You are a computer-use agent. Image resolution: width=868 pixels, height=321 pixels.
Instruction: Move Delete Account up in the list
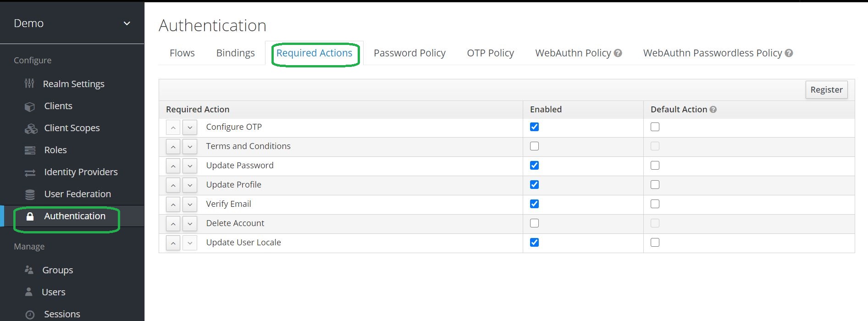[173, 223]
